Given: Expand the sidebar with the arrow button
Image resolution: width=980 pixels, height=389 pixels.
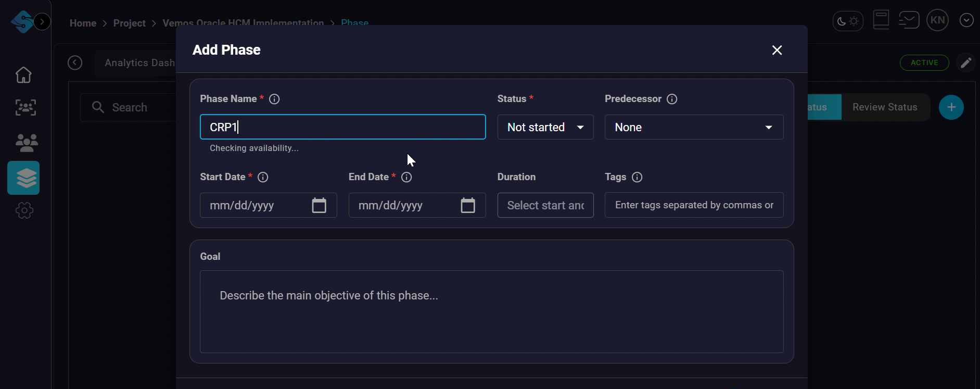Looking at the screenshot, I should click(x=42, y=22).
